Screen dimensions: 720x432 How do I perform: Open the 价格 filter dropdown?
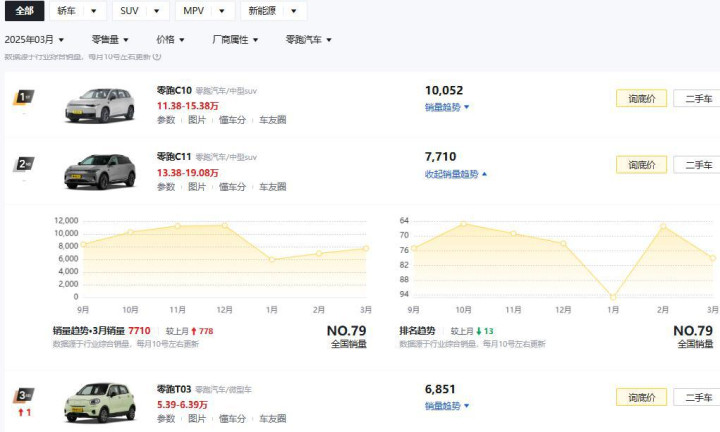tap(170, 40)
